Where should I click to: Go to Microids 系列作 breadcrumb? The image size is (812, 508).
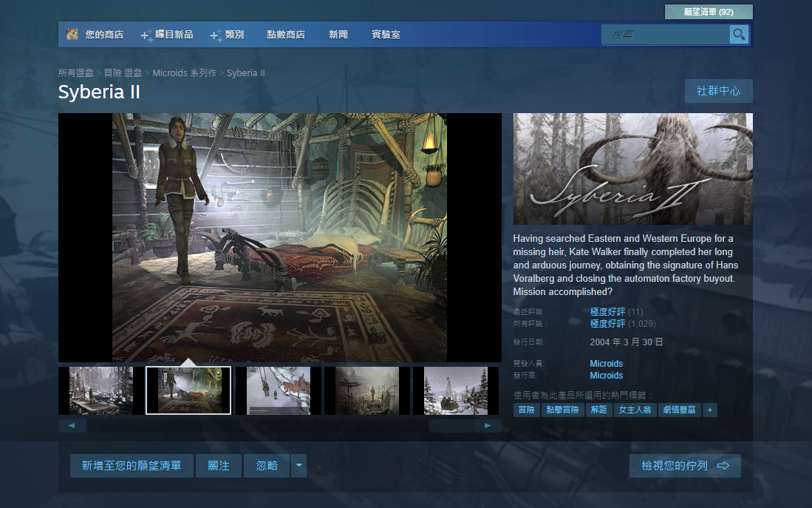(185, 73)
